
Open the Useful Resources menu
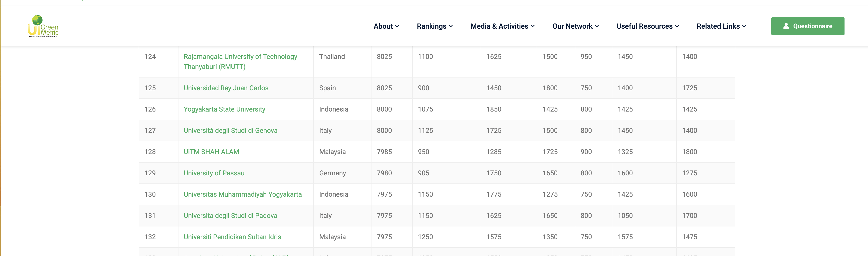pos(648,26)
